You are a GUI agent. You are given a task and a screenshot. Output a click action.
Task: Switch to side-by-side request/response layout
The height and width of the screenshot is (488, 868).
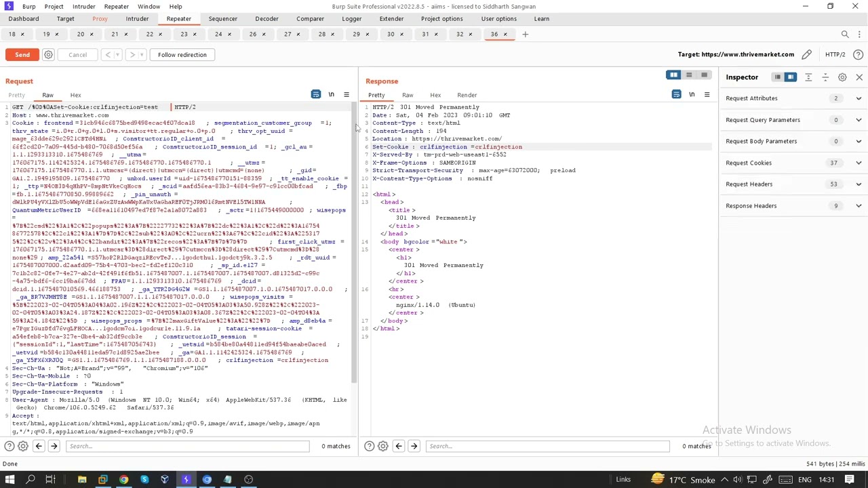(673, 75)
